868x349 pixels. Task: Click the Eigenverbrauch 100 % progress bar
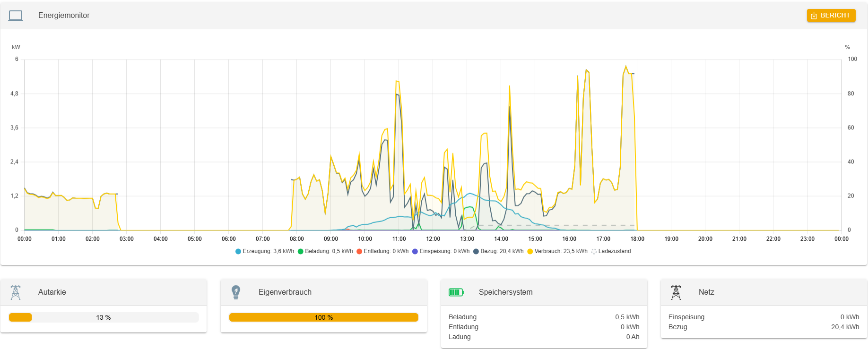click(x=324, y=317)
